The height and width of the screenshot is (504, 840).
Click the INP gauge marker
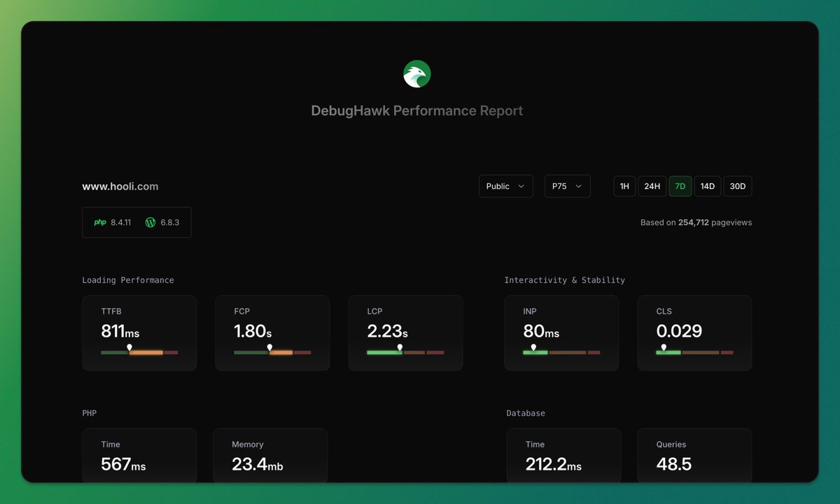(533, 347)
